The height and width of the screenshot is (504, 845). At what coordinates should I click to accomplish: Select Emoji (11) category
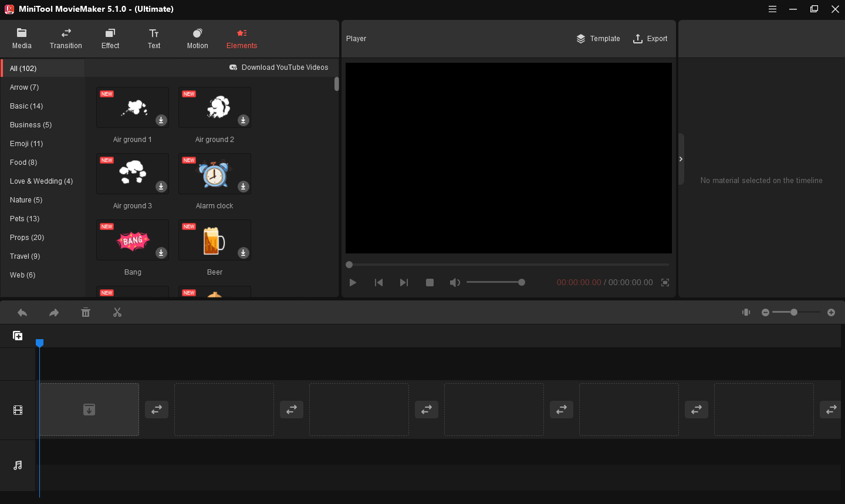coord(43,144)
